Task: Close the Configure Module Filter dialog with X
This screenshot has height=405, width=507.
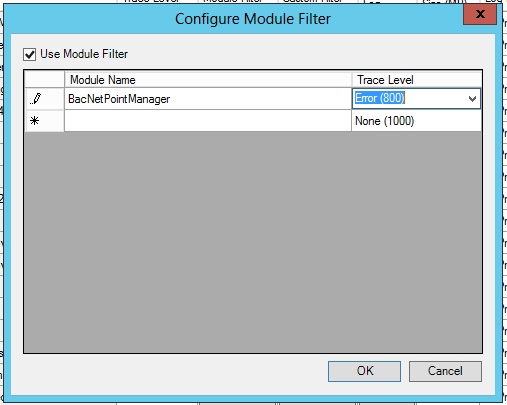Action: pyautogui.click(x=480, y=14)
